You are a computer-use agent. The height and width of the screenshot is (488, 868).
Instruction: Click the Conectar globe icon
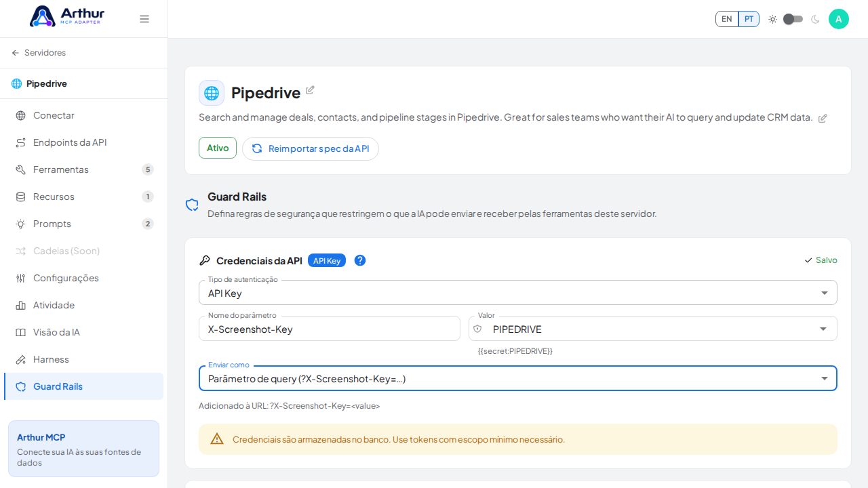pos(21,115)
